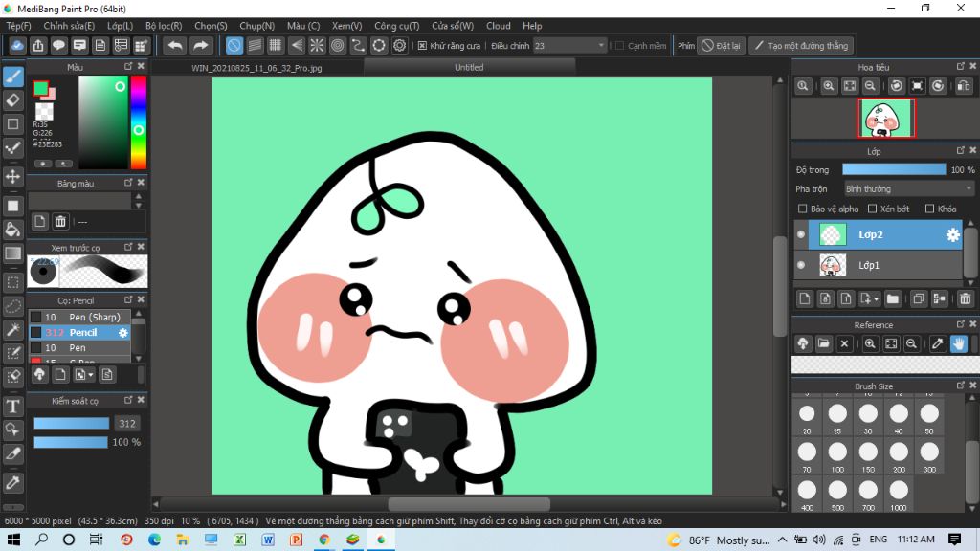Click the export/share icon in the toolbar
Screen dimensions: 980x551
click(x=38, y=46)
